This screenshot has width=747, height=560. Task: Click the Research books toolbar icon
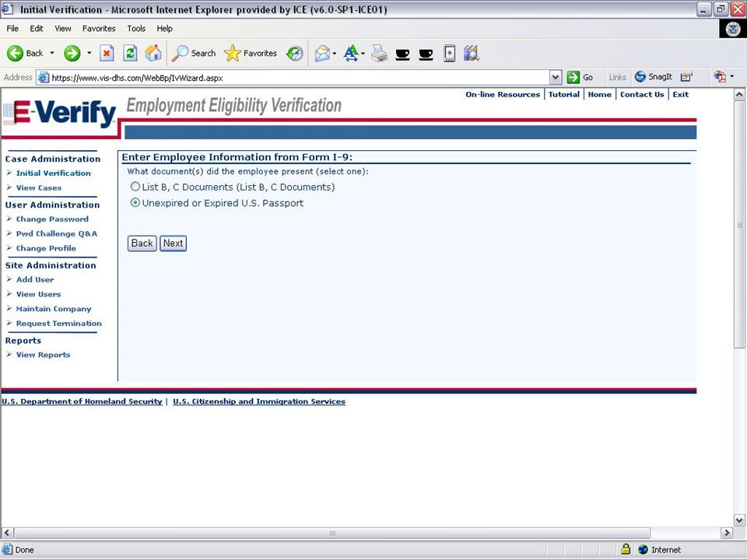click(x=472, y=54)
